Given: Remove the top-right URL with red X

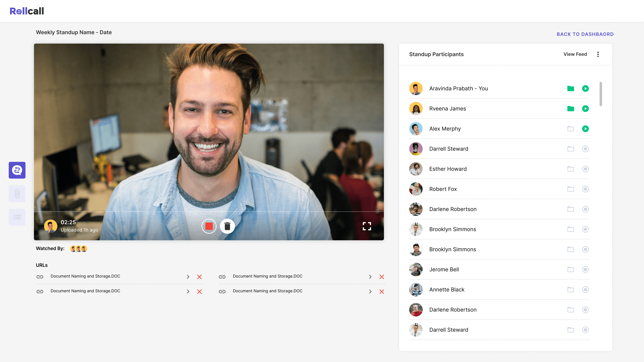Looking at the screenshot, I should 382,277.
